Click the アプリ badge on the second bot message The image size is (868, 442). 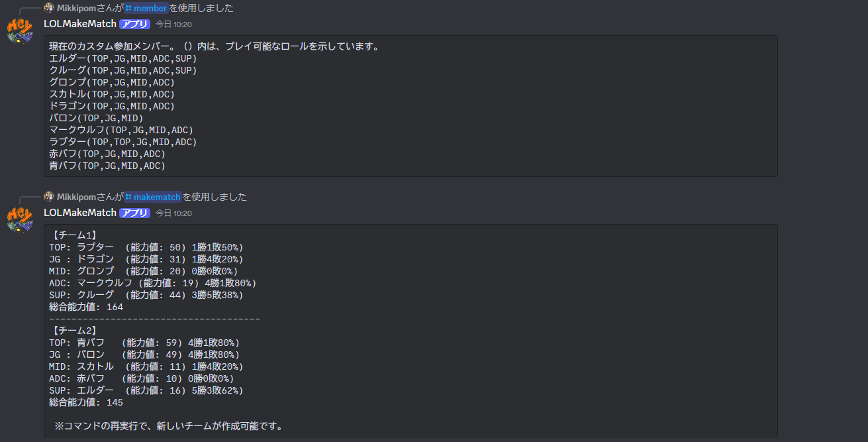[x=134, y=212]
